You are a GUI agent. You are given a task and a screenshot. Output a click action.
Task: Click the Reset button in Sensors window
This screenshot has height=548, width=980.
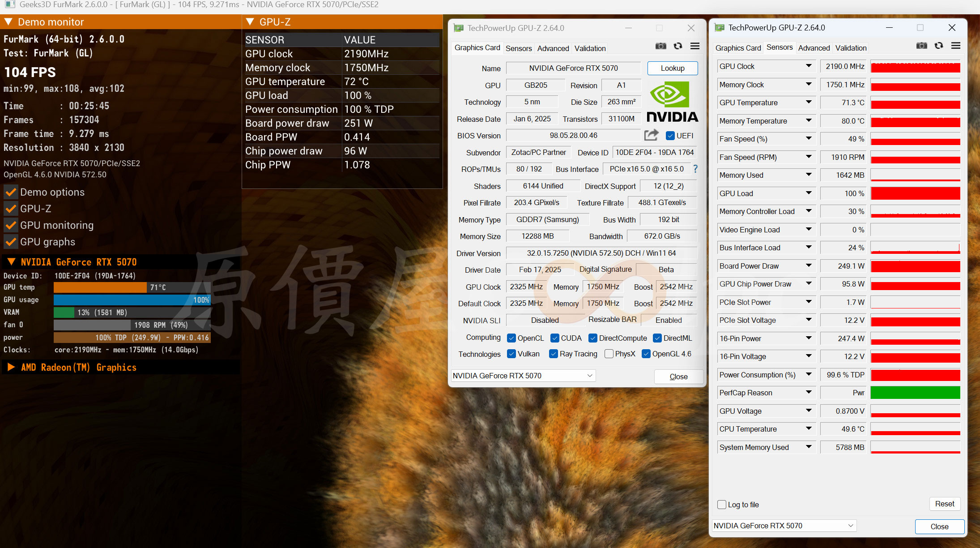pos(945,504)
